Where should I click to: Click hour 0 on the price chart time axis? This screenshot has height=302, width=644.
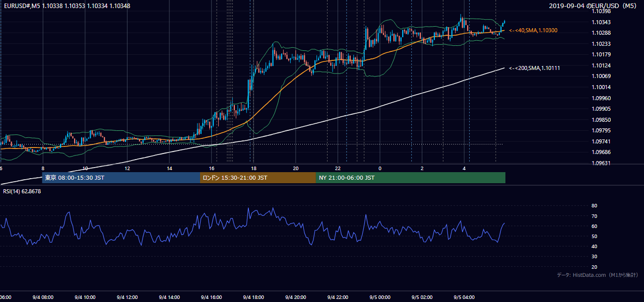click(x=380, y=169)
